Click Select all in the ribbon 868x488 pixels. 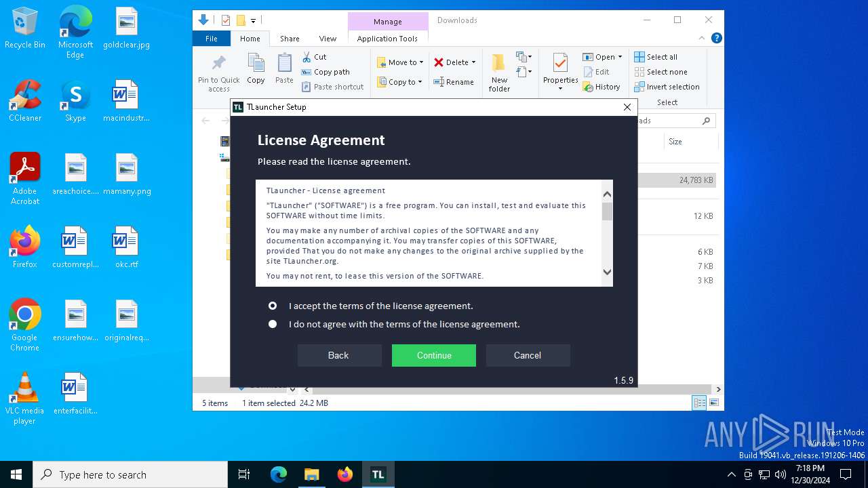pos(656,57)
